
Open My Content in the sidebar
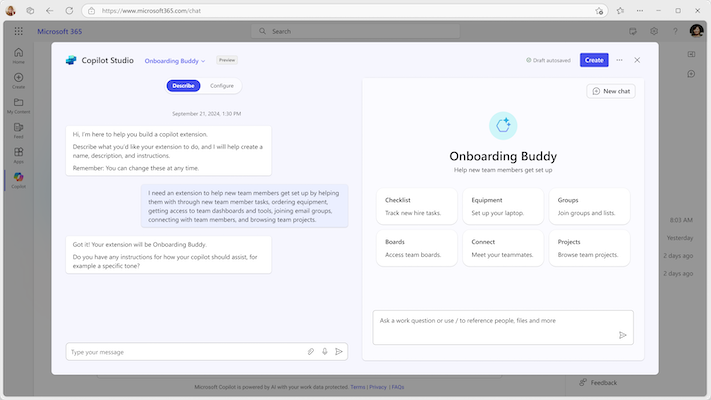point(19,106)
